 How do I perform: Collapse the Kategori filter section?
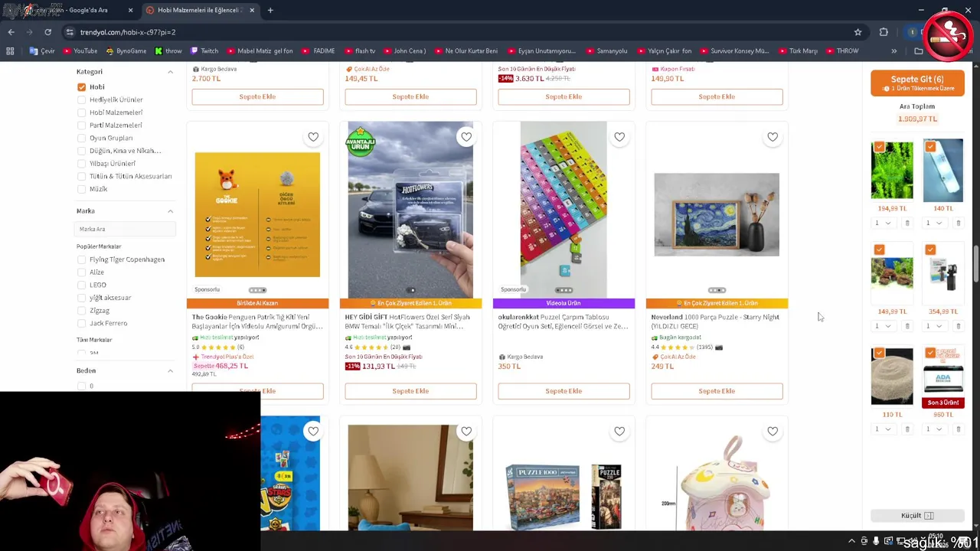(x=170, y=72)
